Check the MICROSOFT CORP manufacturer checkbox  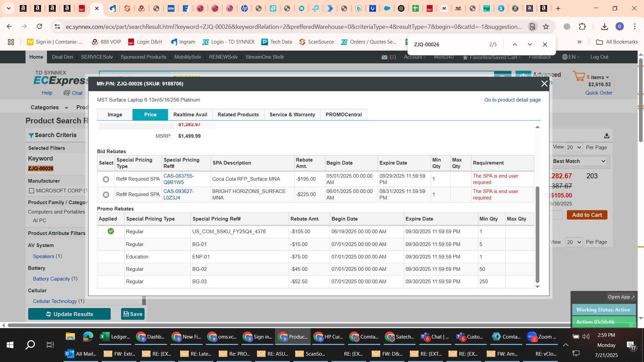pos(32,191)
